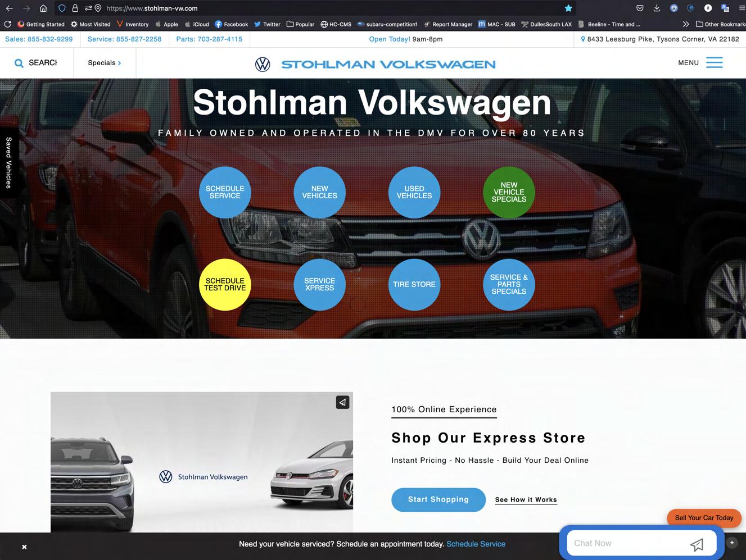746x560 pixels.
Task: Open the Service Xpress circle
Action: point(320,284)
